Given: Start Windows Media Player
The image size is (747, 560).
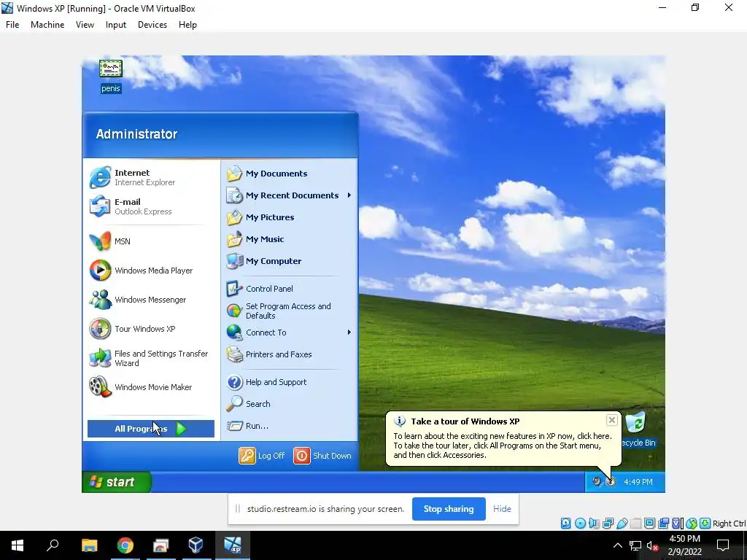Looking at the screenshot, I should click(x=152, y=270).
